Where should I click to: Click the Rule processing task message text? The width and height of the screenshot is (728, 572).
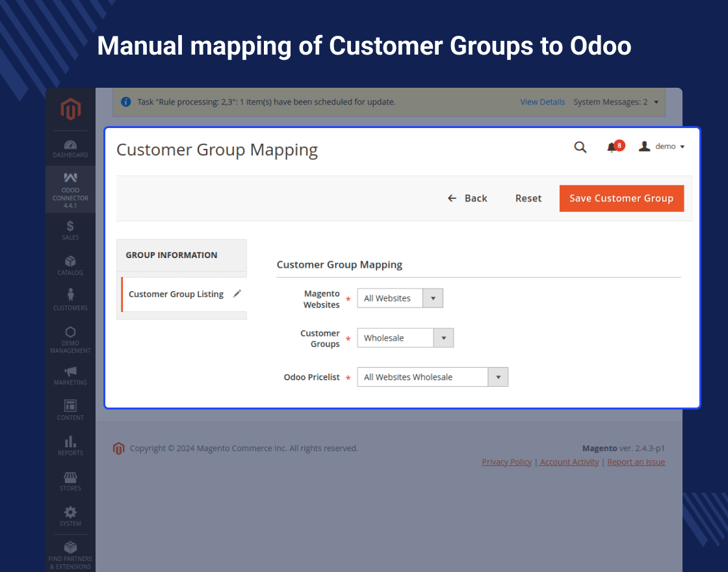point(266,101)
